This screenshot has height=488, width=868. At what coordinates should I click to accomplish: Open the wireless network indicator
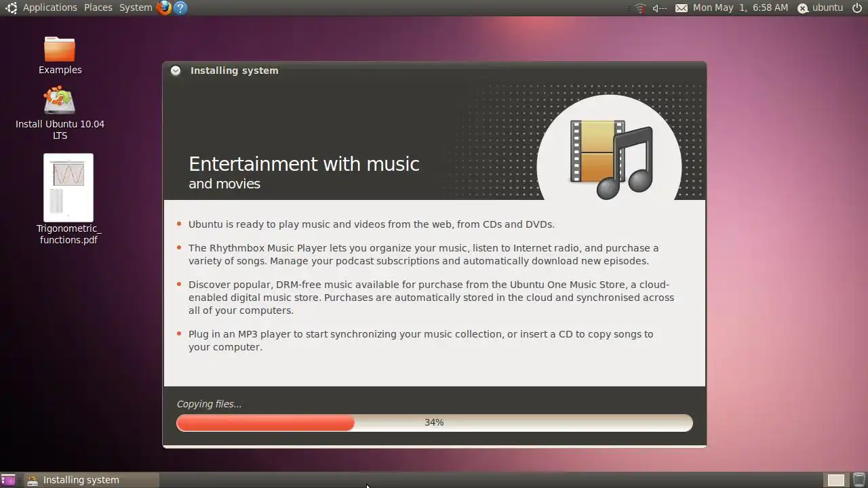coord(640,8)
